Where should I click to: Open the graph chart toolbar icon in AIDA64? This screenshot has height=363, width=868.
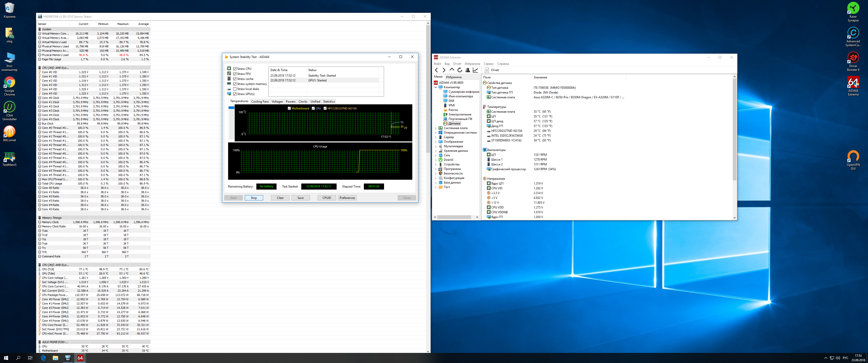[x=475, y=70]
